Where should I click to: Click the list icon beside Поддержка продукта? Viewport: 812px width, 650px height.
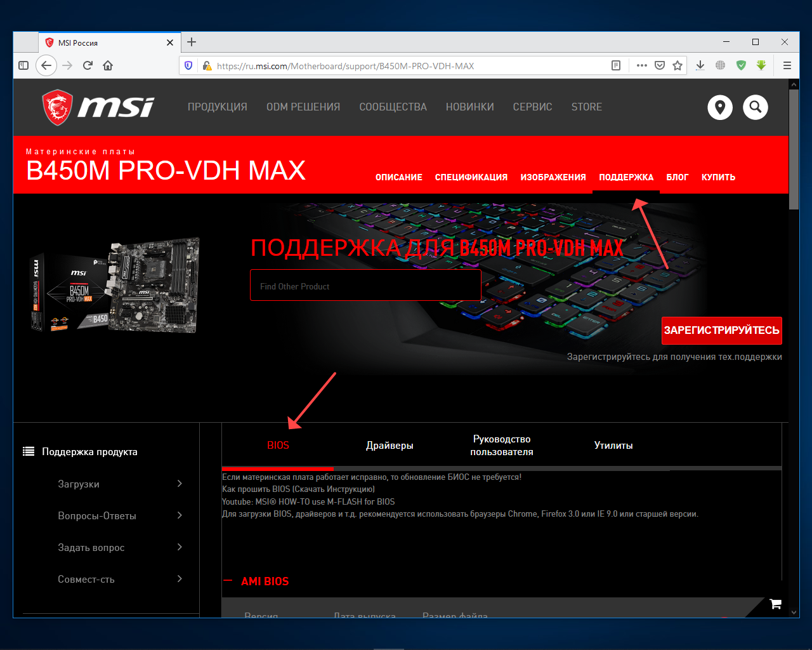tap(29, 451)
